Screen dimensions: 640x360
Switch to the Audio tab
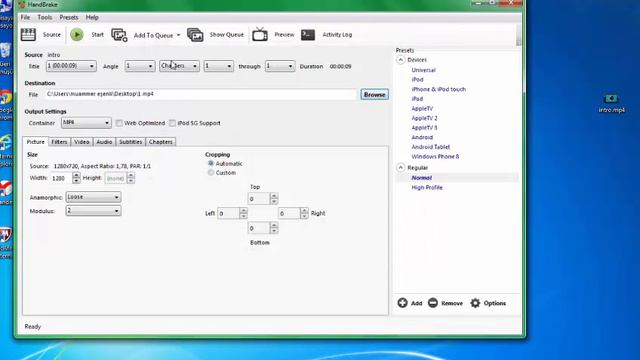click(x=104, y=142)
